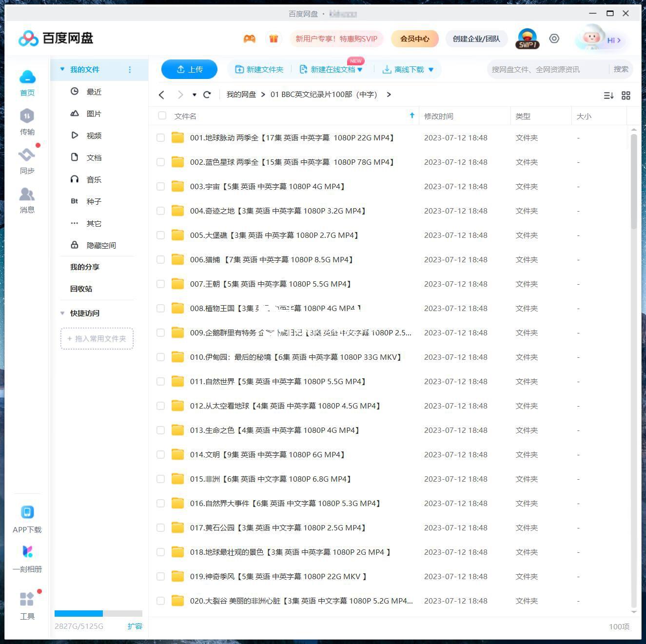
Task: Collapse the 快捷访问 section
Action: [62, 313]
